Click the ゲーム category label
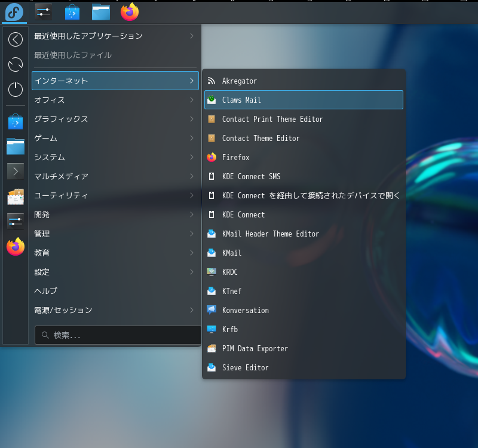This screenshot has height=448, width=478. 46,138
